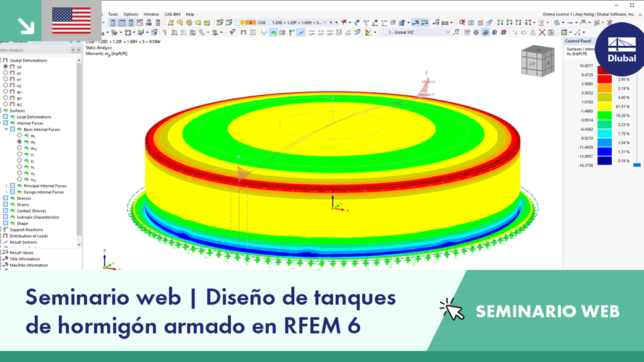
Task: Toggle the Stresses checkbox
Action: pyautogui.click(x=6, y=198)
